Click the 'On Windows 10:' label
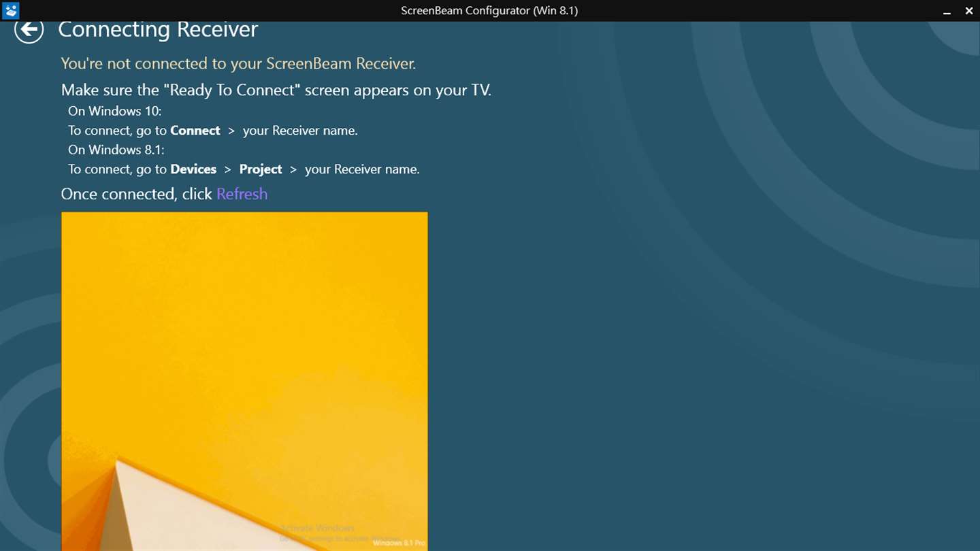Image resolution: width=980 pixels, height=551 pixels. 114,111
